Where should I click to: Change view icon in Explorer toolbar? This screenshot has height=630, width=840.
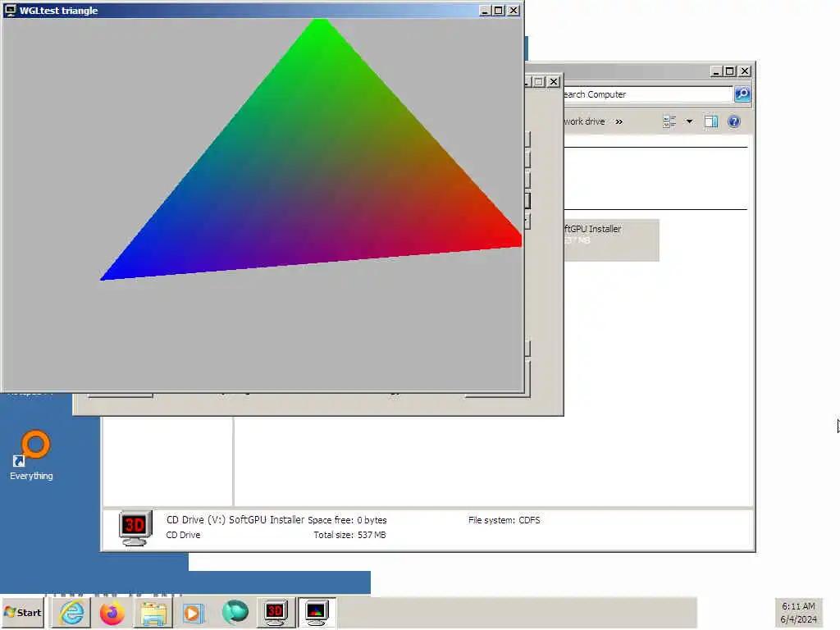coord(669,121)
